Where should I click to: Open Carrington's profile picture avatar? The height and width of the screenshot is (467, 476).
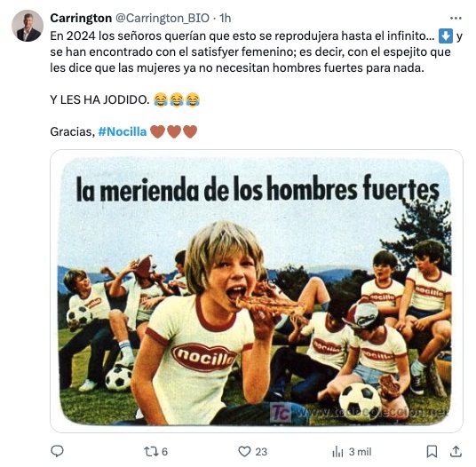click(28, 26)
